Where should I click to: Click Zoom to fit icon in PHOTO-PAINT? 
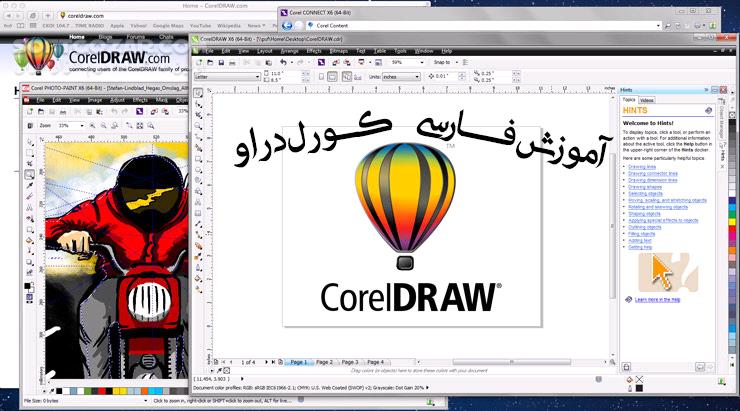click(x=140, y=126)
